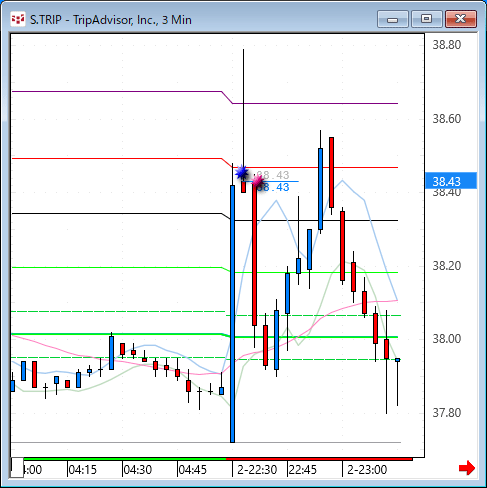
Task: Click the long red candle after the open
Action: [x=254, y=254]
